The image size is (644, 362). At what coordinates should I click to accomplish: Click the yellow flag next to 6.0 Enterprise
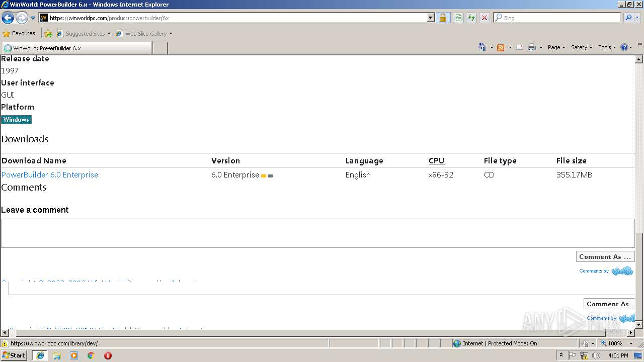[x=264, y=176]
